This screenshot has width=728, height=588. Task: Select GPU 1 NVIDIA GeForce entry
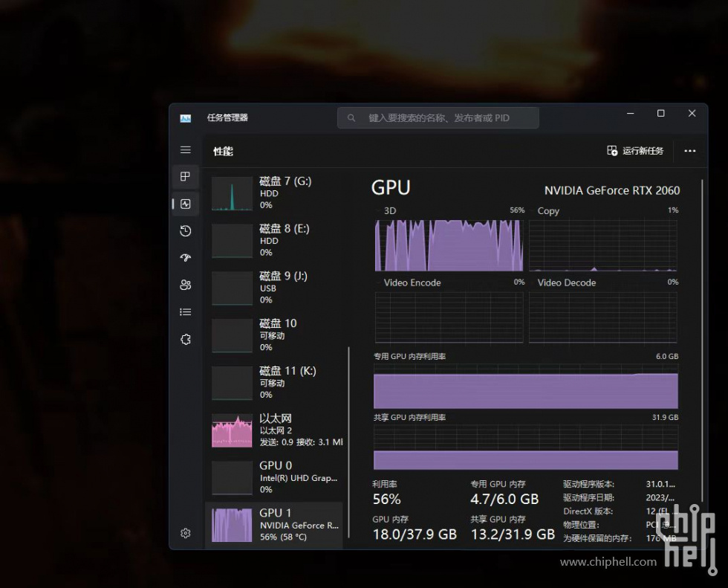[x=274, y=525]
